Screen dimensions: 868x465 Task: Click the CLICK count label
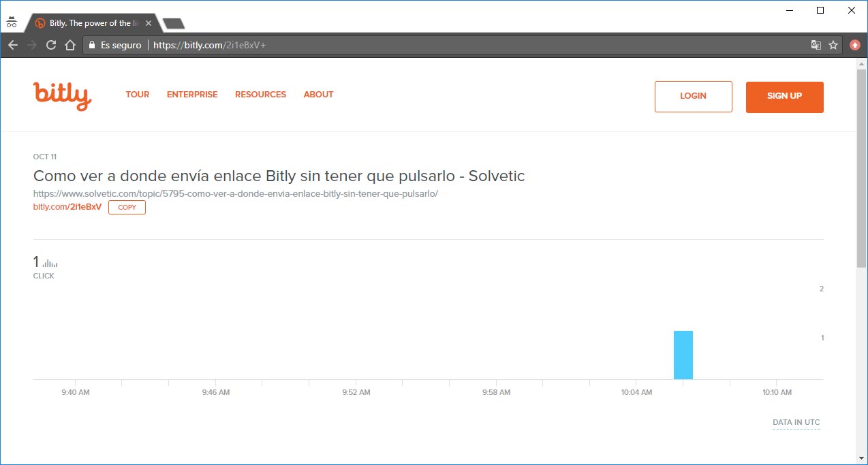[44, 276]
